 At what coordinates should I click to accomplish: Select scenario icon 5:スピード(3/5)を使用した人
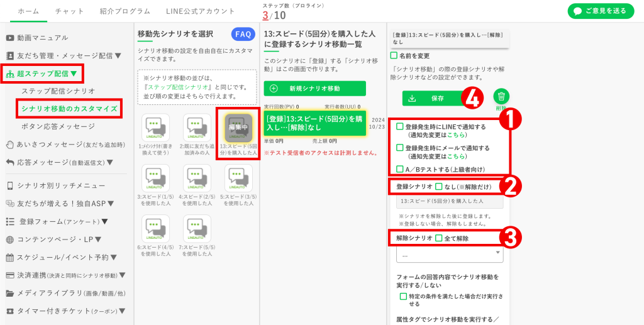238,178
